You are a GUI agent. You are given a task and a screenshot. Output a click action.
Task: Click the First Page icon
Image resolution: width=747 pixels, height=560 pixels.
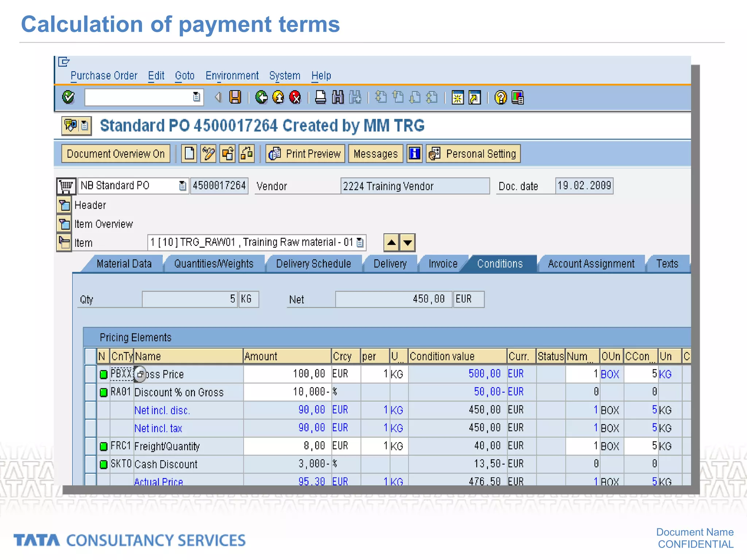coord(381,97)
